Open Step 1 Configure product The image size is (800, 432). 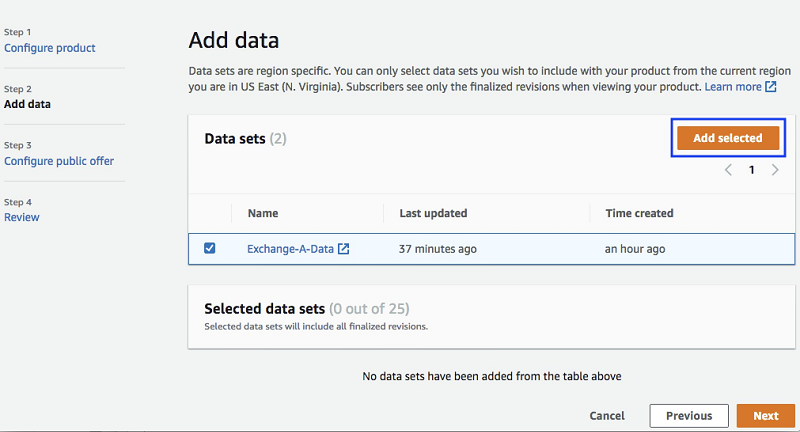(50, 48)
